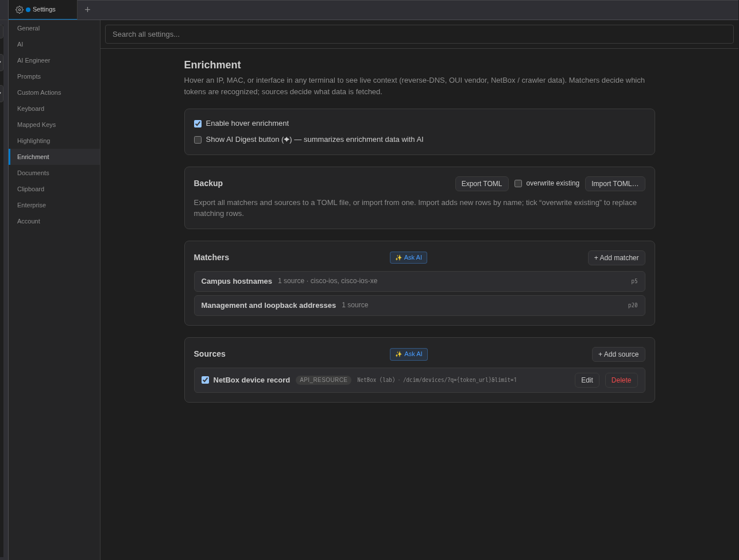This screenshot has height=560, width=739.
Task: Open the General settings section
Action: (54, 28)
